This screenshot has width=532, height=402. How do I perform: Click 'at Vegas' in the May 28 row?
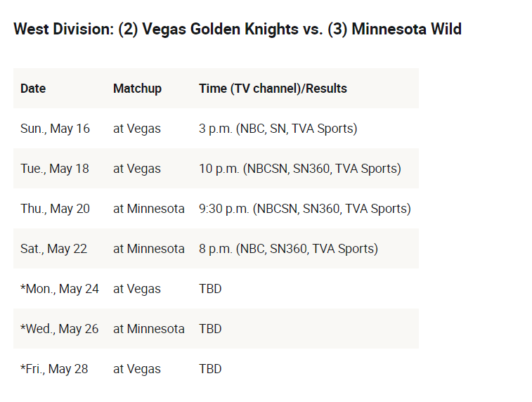137,369
